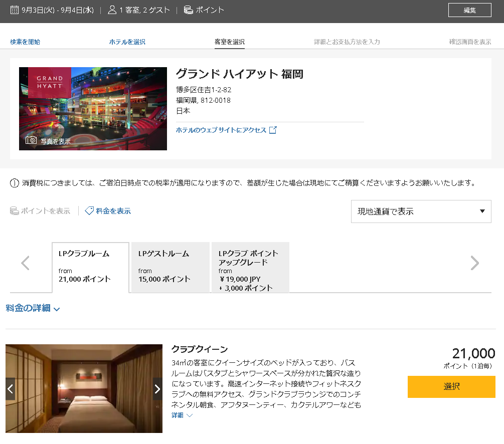Click the guest person icon in header

tap(112, 10)
